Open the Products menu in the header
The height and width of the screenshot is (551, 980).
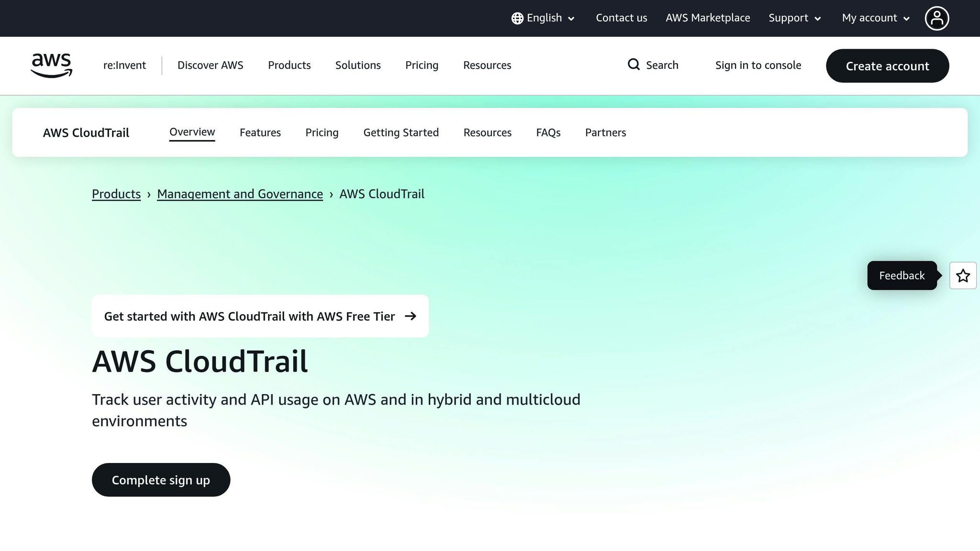(289, 65)
